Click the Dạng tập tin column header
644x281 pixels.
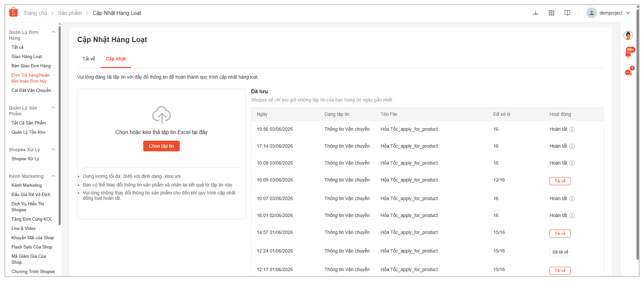[337, 114]
